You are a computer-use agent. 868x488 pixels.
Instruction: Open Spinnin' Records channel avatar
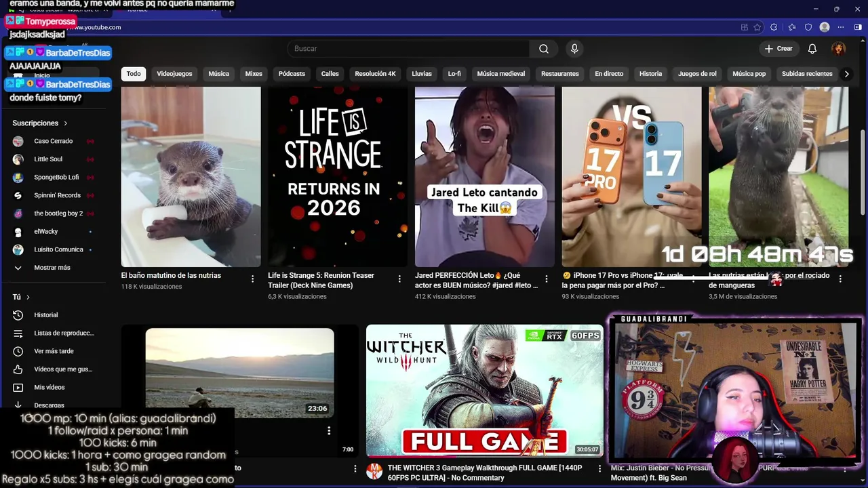coord(18,195)
